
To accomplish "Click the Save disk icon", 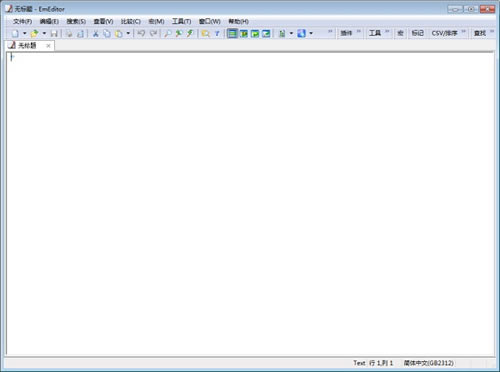I will (54, 33).
